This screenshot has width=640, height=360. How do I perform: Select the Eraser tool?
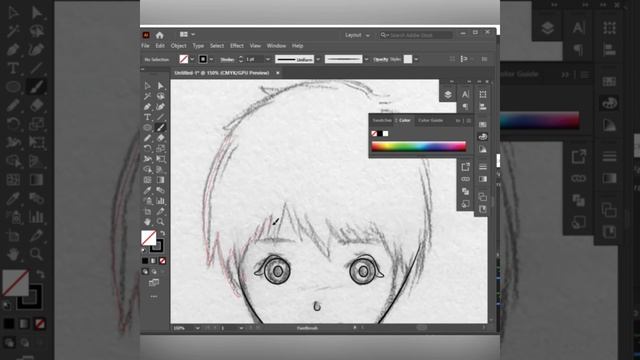pos(160,138)
